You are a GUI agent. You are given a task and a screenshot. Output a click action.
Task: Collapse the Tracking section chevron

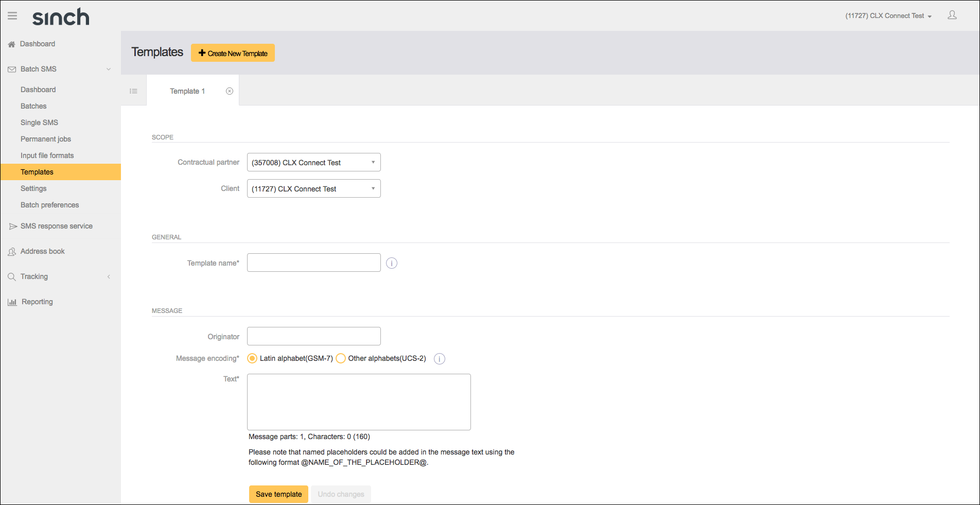click(x=109, y=276)
